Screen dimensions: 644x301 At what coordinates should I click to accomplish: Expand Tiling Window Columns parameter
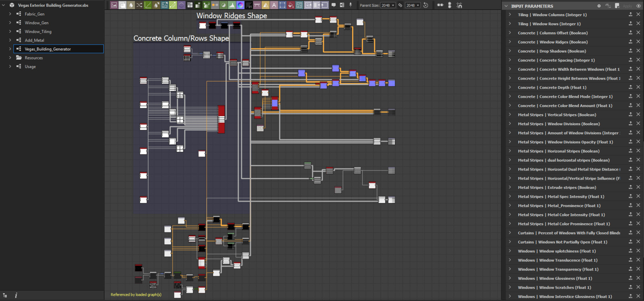pos(510,14)
